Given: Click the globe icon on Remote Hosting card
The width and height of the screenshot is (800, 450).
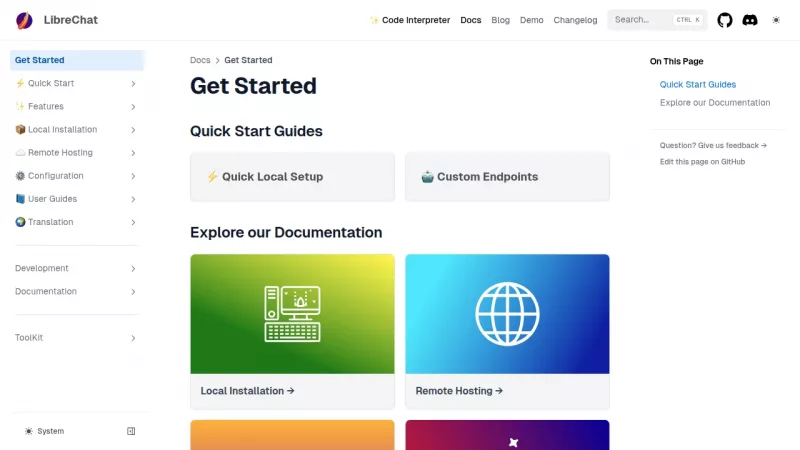Looking at the screenshot, I should [507, 314].
